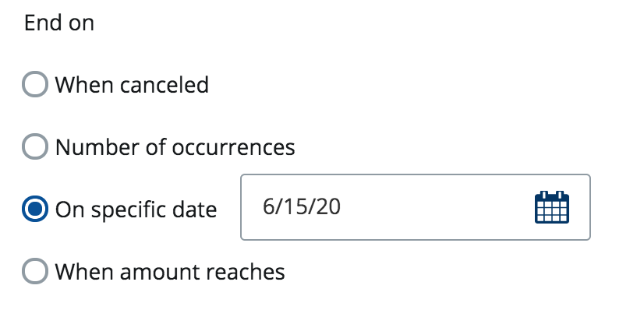Click the "When amount reaches" label text
644x310 pixels.
pos(170,272)
